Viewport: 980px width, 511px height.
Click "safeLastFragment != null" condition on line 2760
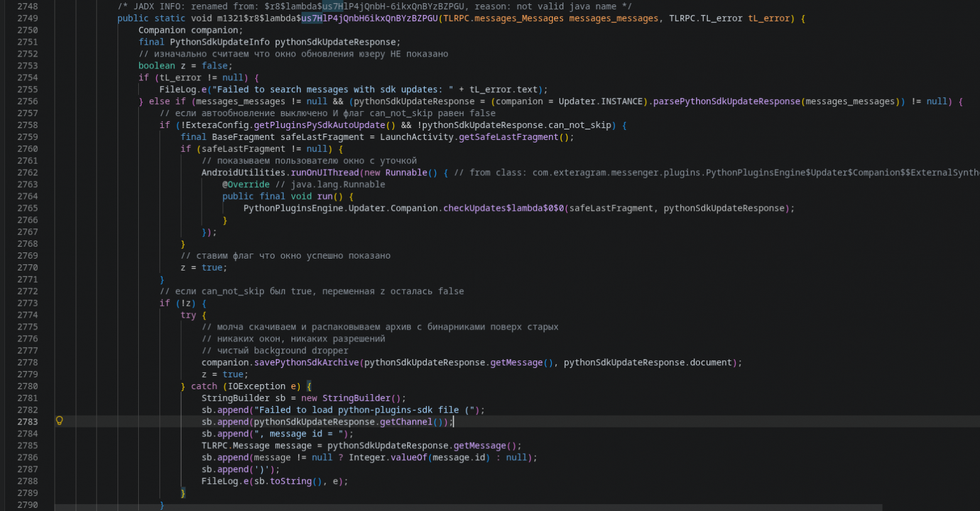[264, 149]
